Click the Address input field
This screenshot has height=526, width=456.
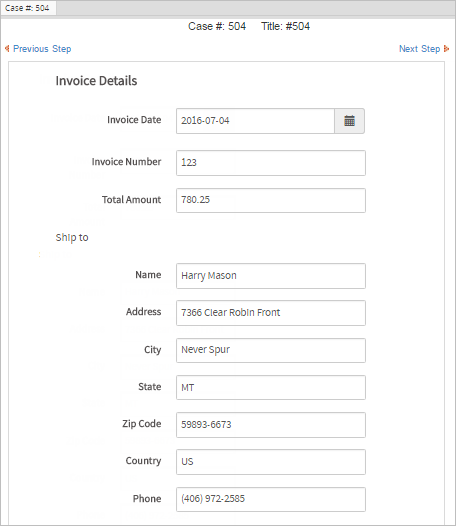point(271,313)
